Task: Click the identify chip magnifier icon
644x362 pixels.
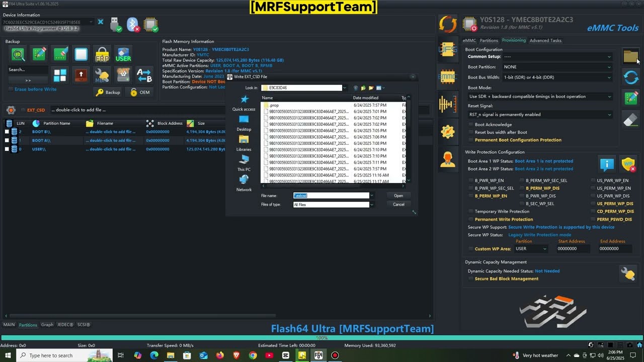Action: (18, 54)
